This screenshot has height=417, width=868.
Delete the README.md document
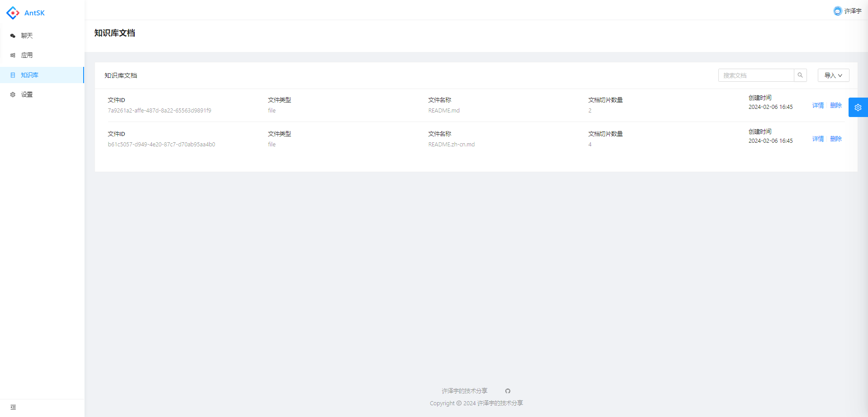coord(835,105)
